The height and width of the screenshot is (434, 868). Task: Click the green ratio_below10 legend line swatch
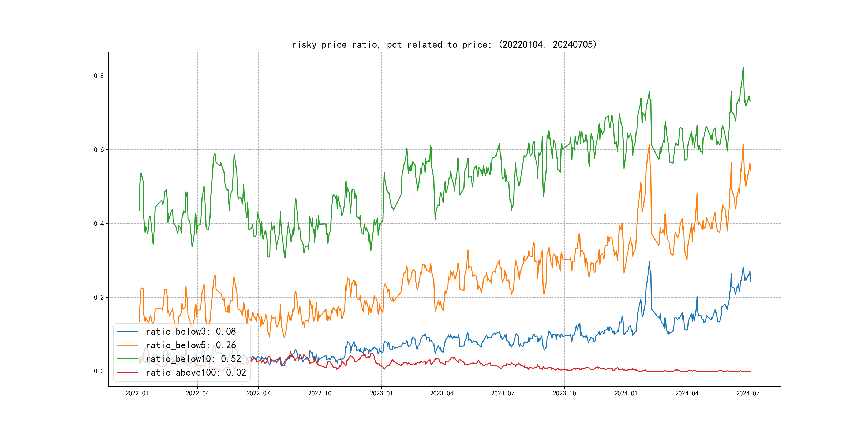point(127,359)
